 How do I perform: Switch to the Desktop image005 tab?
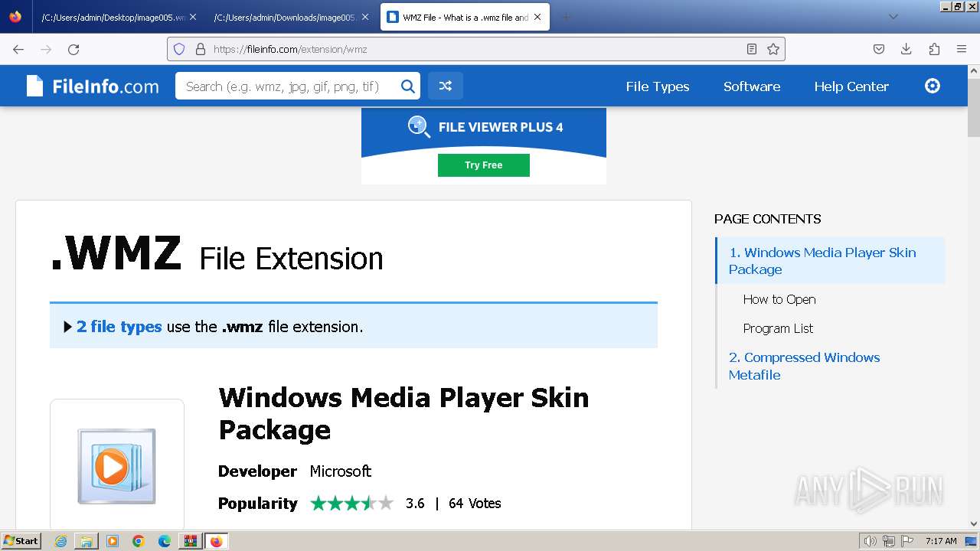[x=113, y=17]
